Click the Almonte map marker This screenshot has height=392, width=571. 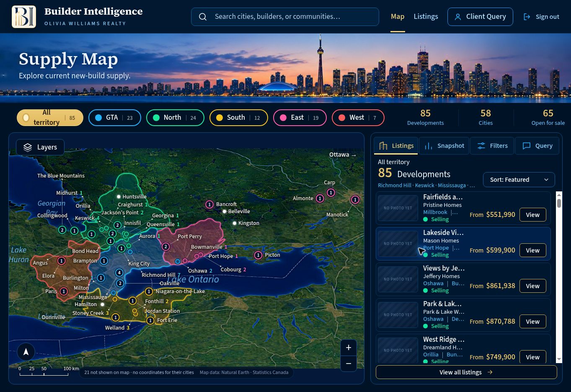(320, 199)
